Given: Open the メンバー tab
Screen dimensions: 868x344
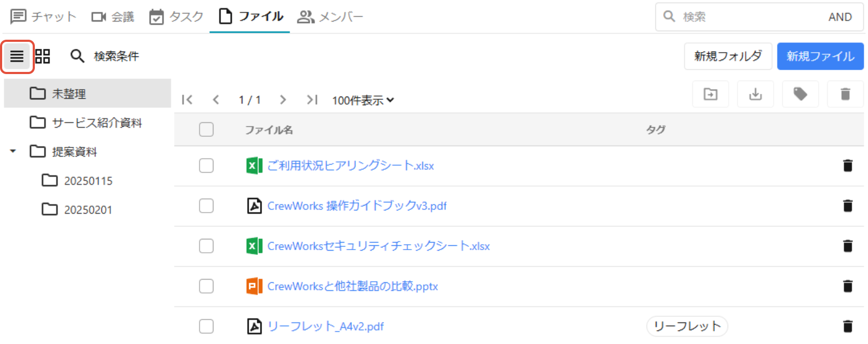Looking at the screenshot, I should [x=330, y=17].
